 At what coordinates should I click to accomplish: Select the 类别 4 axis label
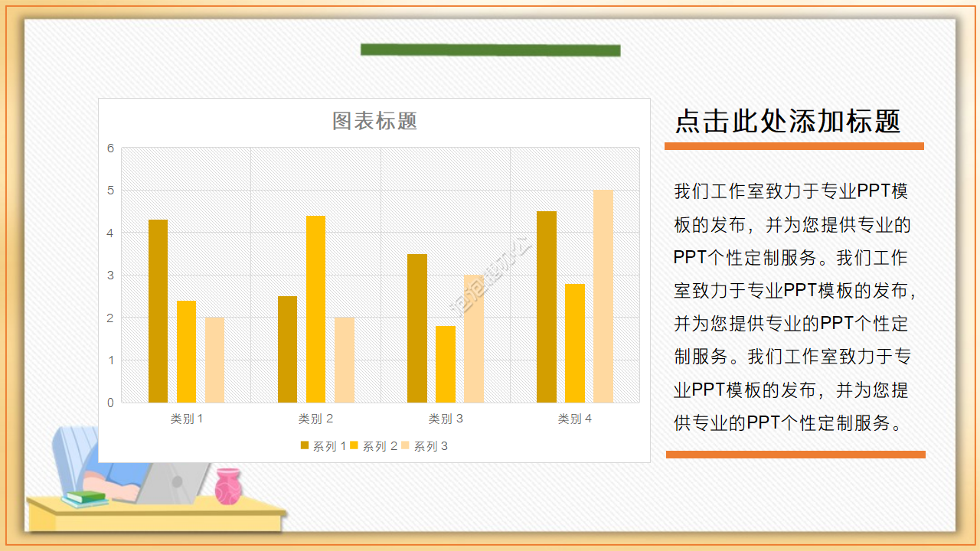pyautogui.click(x=575, y=419)
